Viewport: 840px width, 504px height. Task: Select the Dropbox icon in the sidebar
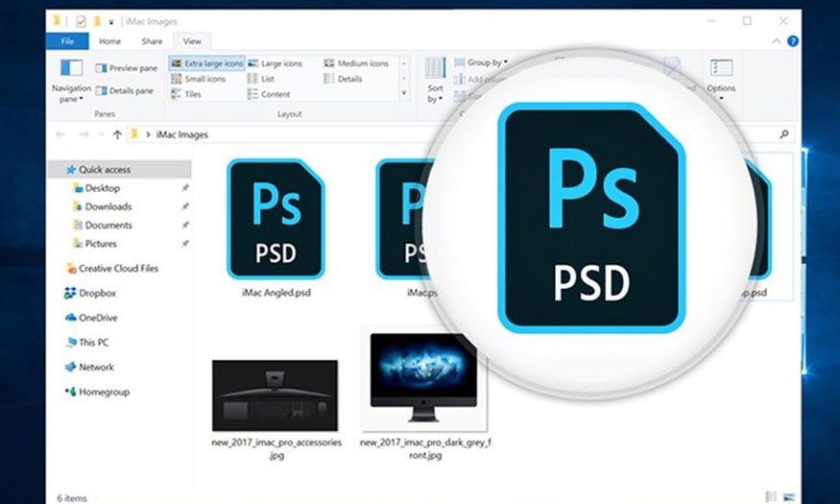(x=70, y=293)
